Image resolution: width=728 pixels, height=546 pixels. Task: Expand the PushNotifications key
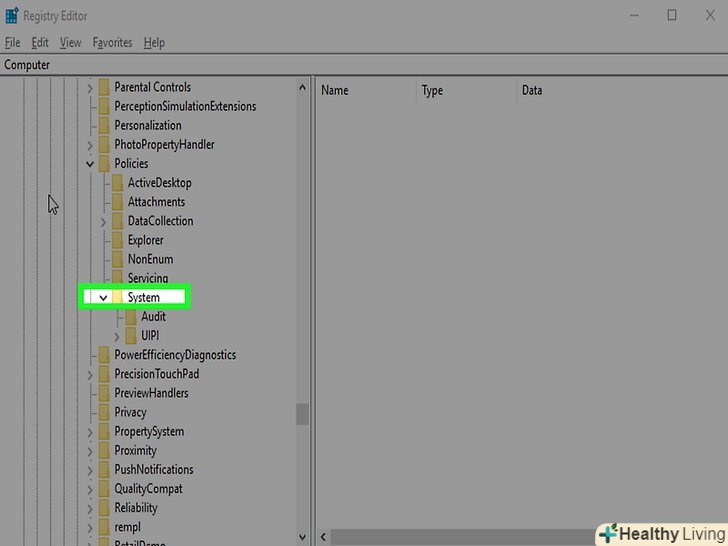pos(90,470)
